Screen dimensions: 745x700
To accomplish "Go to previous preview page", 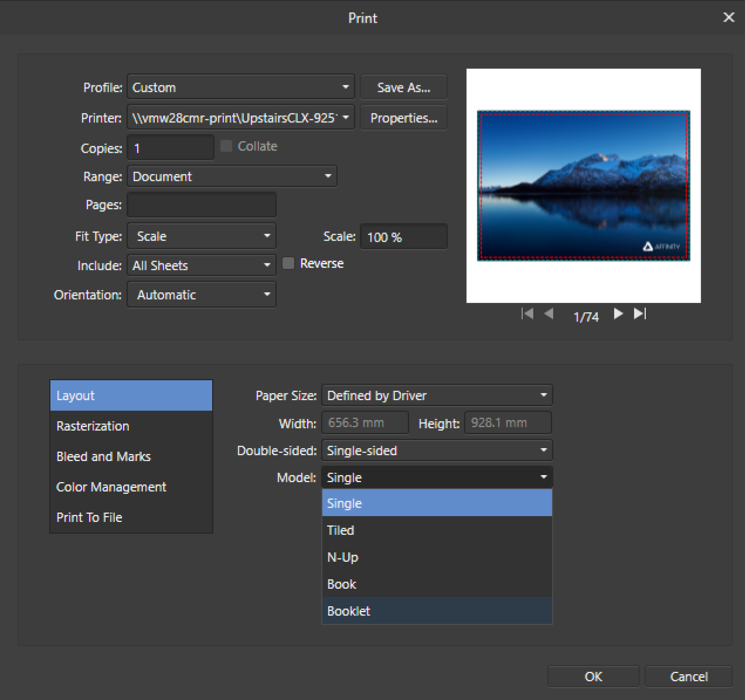I will pos(549,314).
